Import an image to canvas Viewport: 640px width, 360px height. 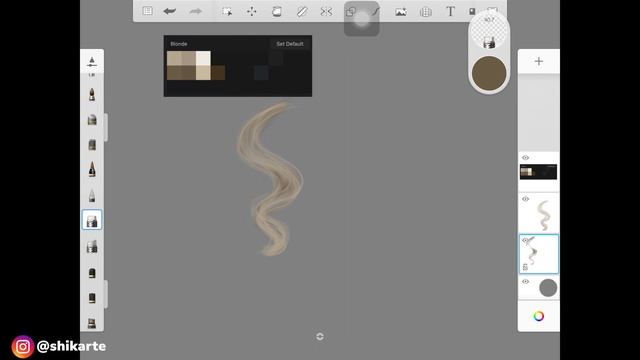tap(401, 11)
